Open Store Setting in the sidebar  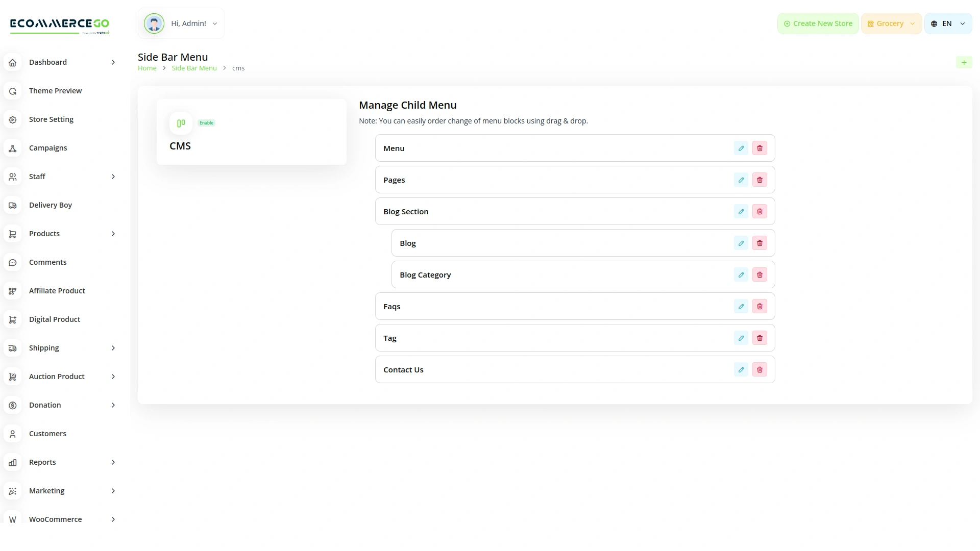click(51, 119)
